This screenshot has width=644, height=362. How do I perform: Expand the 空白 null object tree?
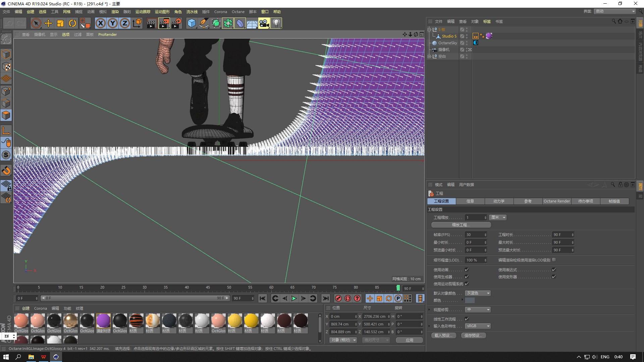429,56
